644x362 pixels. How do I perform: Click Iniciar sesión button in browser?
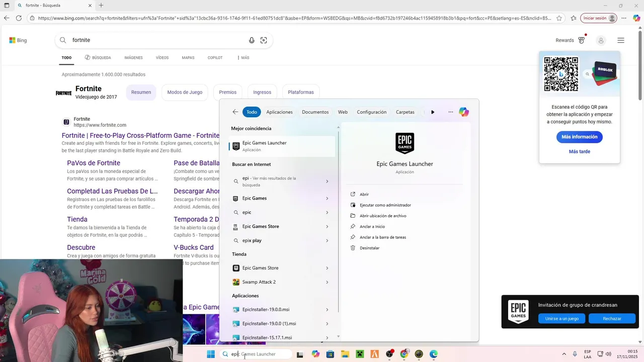click(x=599, y=18)
